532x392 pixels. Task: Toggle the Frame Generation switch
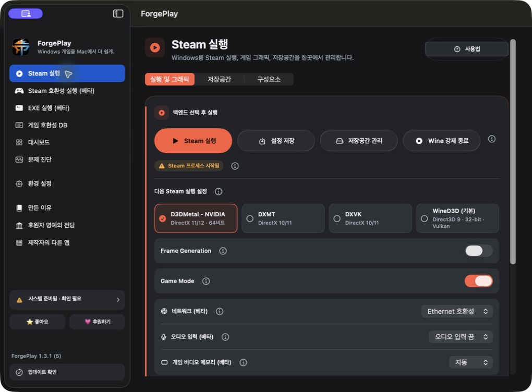478,251
